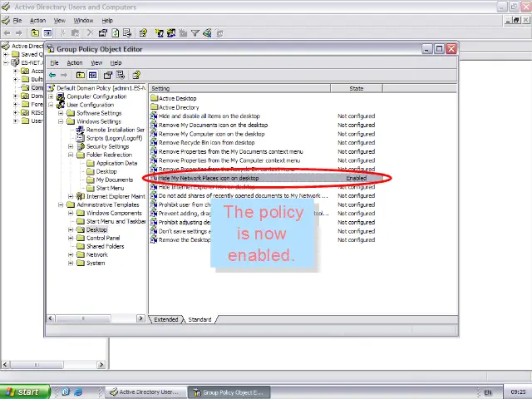Select 'Remove My Documents icon on the desktop'

[x=209, y=125]
